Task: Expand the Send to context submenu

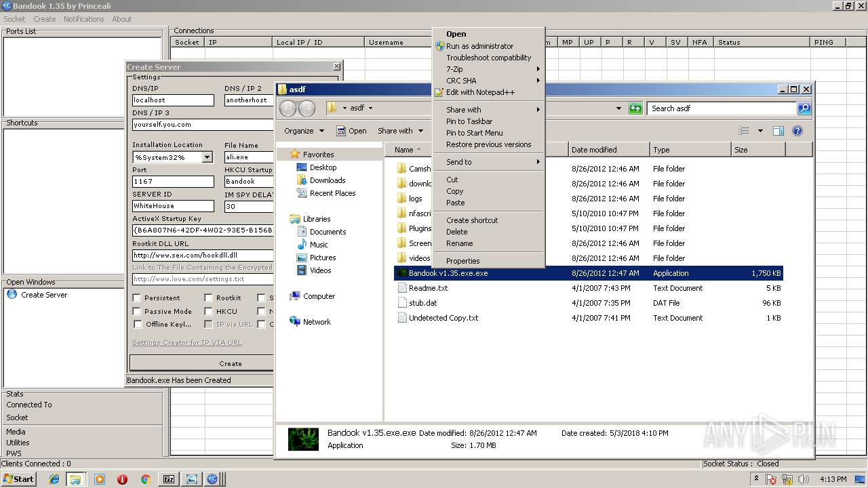Action: coord(488,162)
